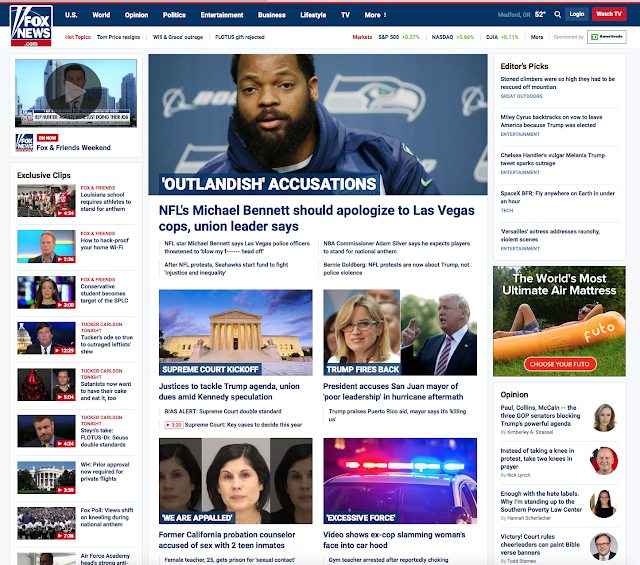Viewport: 640px width, 565px height.
Task: Open Miley Cyrus backtracks Editor's Pick
Action: [551, 121]
